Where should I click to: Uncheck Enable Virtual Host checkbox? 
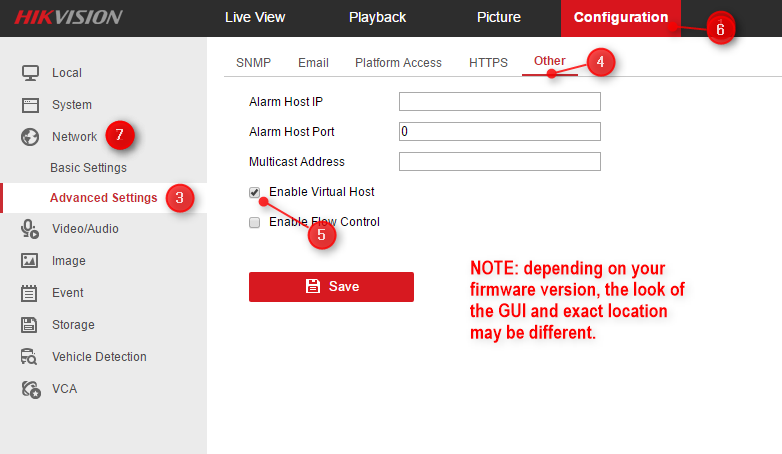[x=254, y=192]
